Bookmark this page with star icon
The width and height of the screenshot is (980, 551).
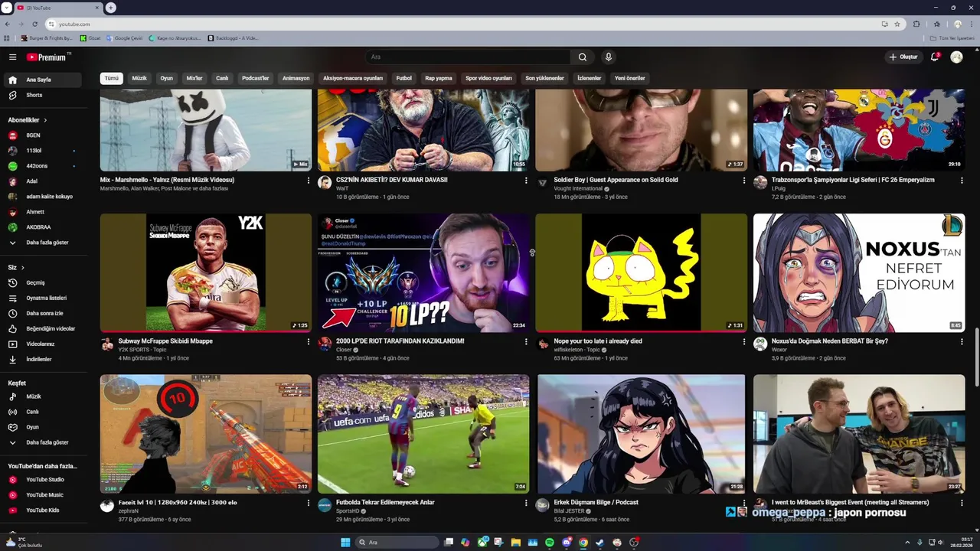[897, 24]
